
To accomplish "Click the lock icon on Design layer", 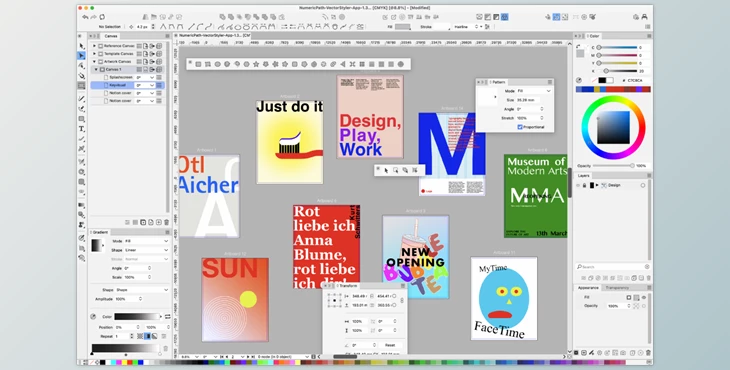I will pos(585,185).
